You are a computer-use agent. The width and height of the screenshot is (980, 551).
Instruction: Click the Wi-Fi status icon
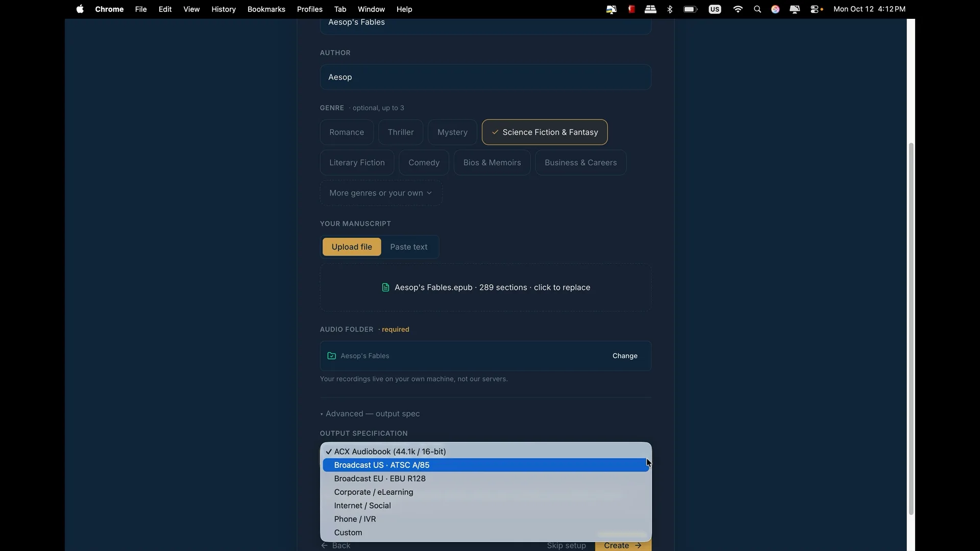click(x=738, y=9)
